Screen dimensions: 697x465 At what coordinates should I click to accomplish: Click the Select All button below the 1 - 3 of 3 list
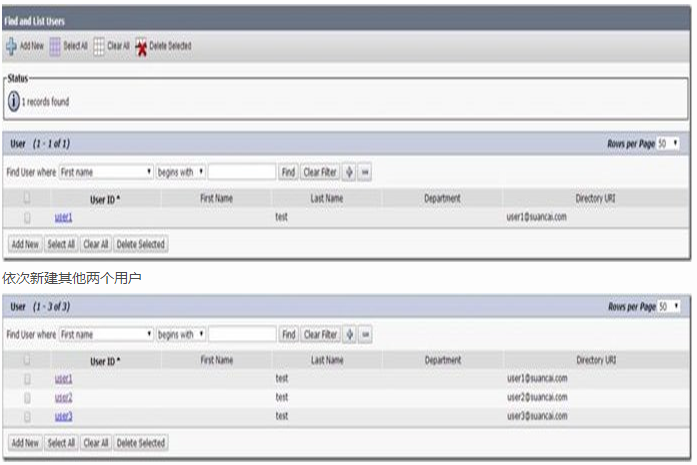(x=61, y=443)
